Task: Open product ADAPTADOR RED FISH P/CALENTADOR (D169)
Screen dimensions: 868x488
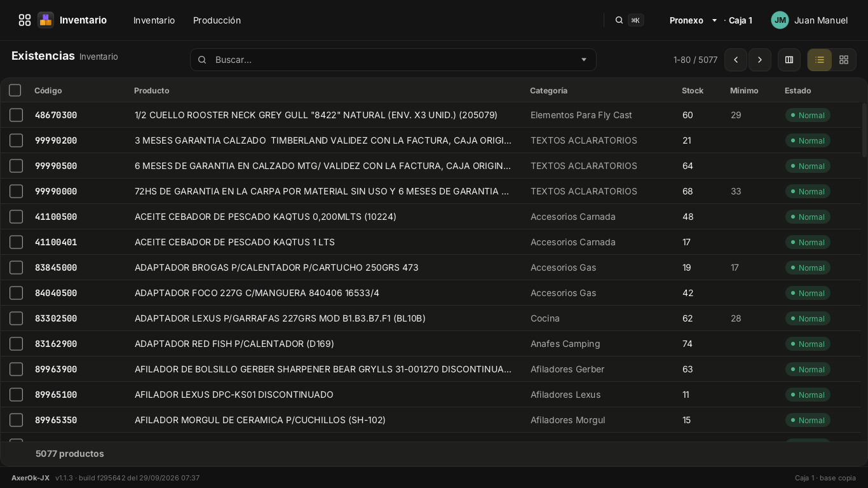Action: (234, 344)
